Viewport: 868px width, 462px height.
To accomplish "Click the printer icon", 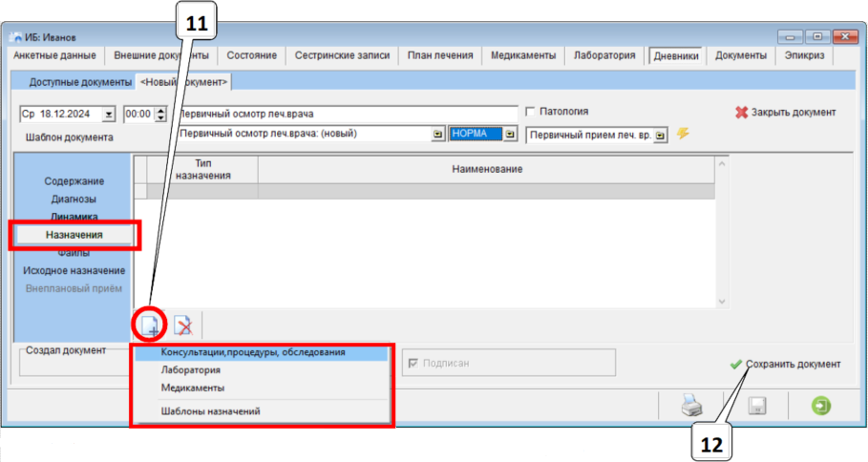I will (691, 406).
